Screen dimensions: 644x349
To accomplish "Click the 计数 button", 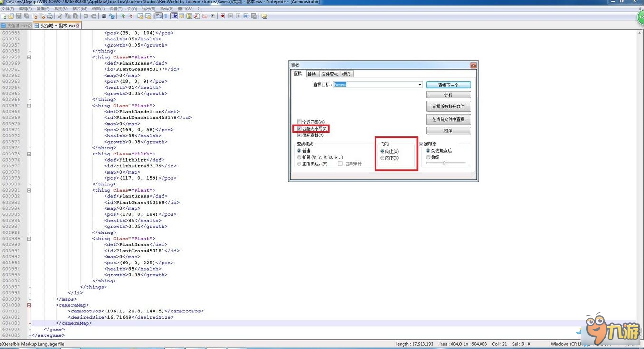I will tap(448, 95).
